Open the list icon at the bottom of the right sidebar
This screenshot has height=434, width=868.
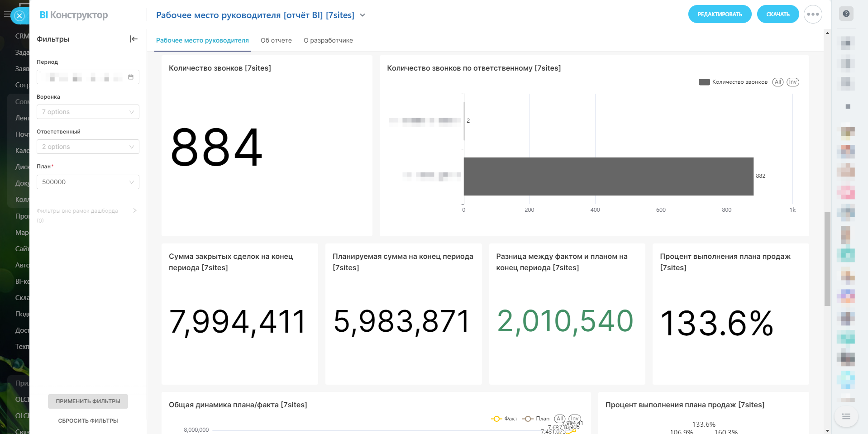coord(846,416)
